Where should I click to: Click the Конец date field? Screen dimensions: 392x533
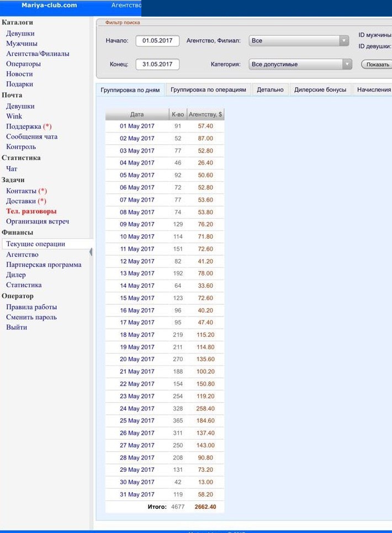157,65
